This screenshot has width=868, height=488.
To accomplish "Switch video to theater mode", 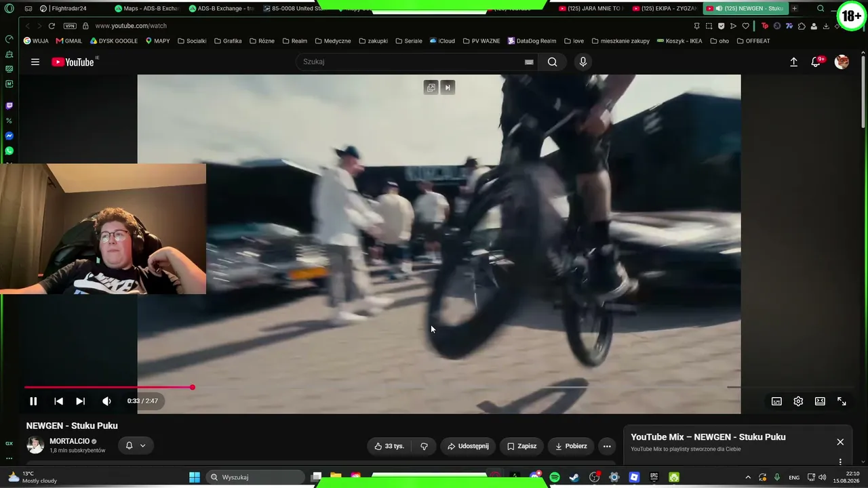I will pos(820,401).
